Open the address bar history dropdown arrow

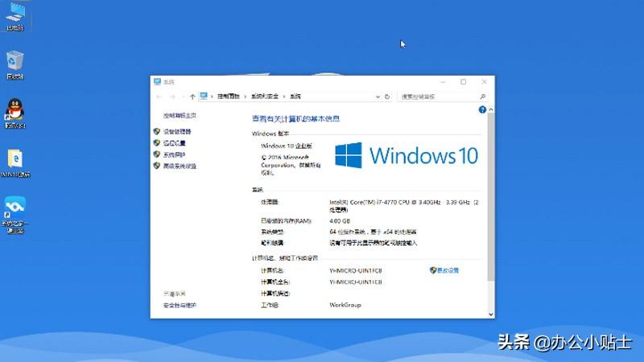click(378, 97)
